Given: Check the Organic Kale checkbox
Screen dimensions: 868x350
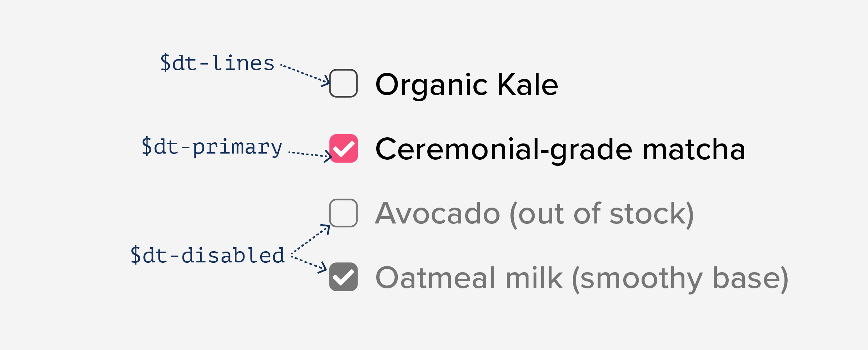Looking at the screenshot, I should pyautogui.click(x=343, y=83).
